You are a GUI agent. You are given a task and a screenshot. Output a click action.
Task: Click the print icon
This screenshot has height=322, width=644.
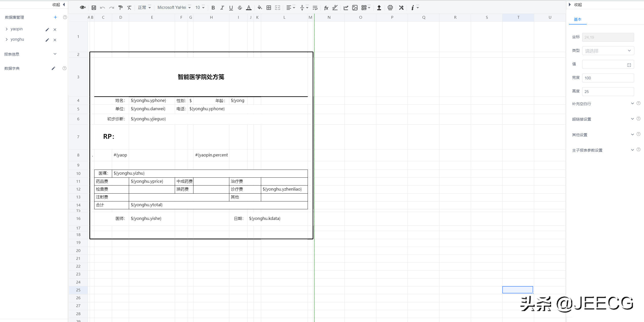click(390, 8)
